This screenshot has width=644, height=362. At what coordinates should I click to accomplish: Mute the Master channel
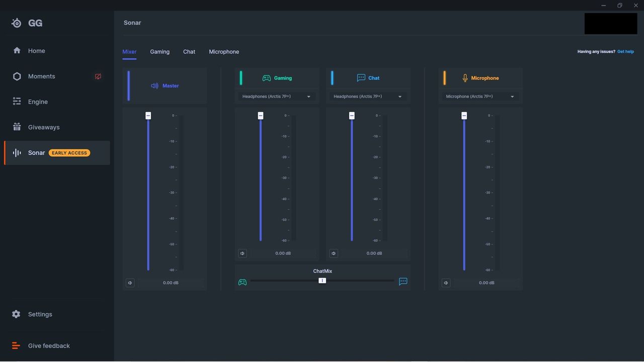tap(130, 283)
